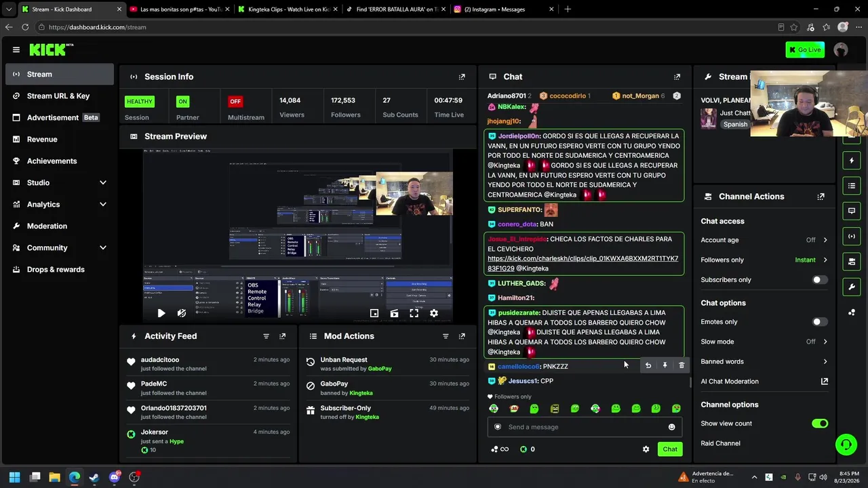Pop out the Session Info panel
The height and width of the screenshot is (488, 868).
(x=462, y=77)
